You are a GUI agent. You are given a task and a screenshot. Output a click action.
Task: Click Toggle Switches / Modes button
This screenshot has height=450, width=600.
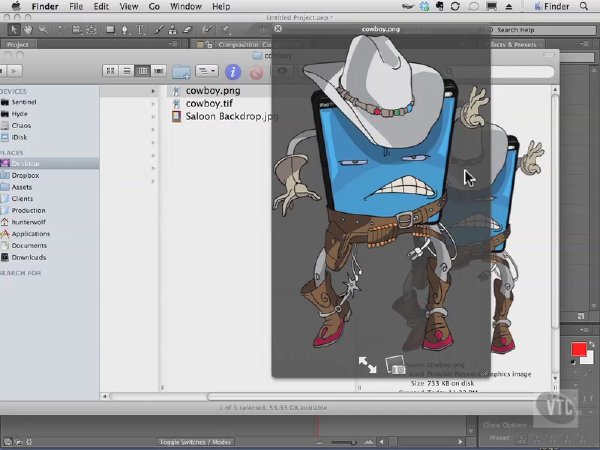pyautogui.click(x=195, y=442)
